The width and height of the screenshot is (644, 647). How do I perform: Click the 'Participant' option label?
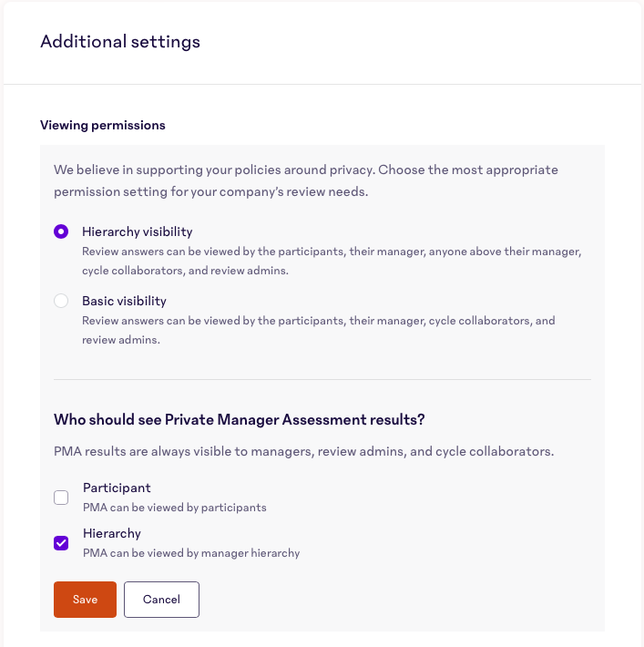117,488
